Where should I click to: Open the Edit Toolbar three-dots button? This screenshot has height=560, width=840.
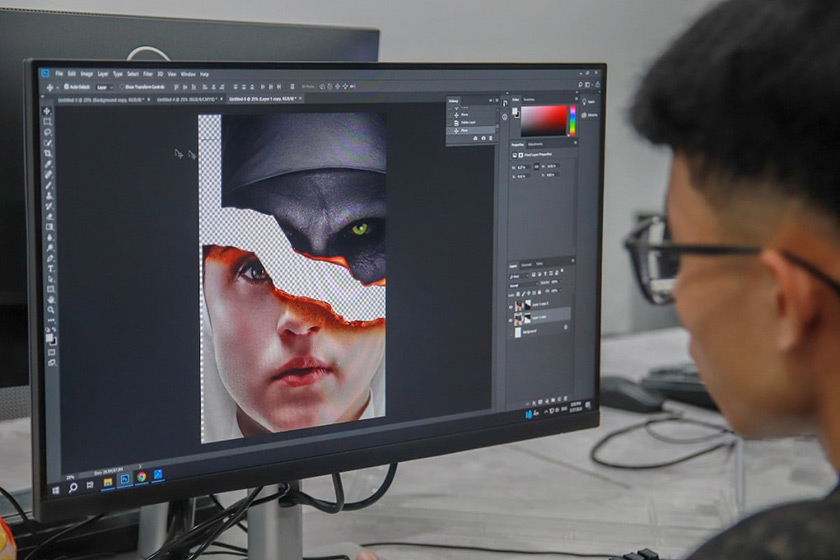51,320
